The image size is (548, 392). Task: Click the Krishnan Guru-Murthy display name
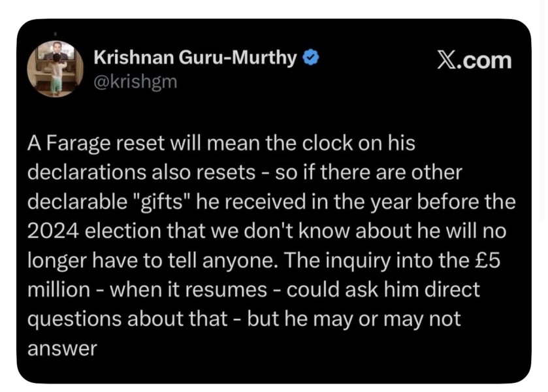pos(195,57)
